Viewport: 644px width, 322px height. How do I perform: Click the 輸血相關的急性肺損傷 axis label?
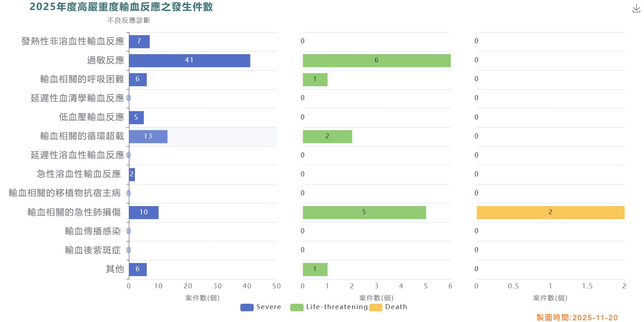[x=74, y=212]
